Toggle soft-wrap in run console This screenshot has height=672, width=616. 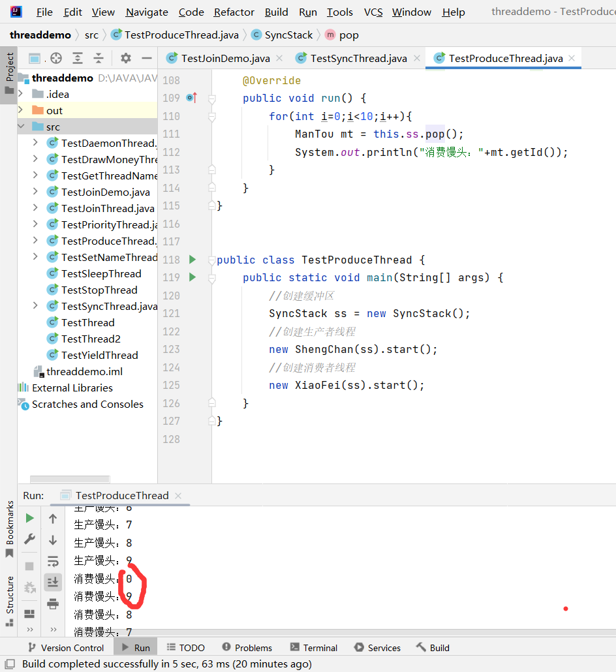tap(53, 561)
